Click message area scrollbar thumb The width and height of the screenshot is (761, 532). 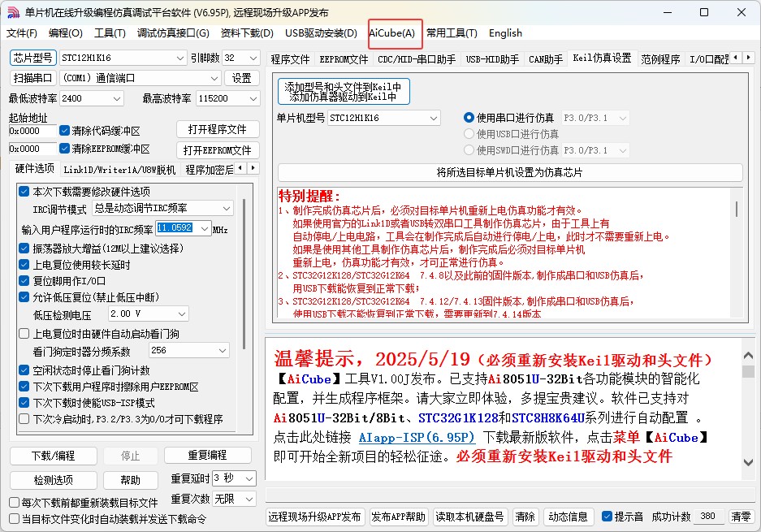[x=748, y=372]
